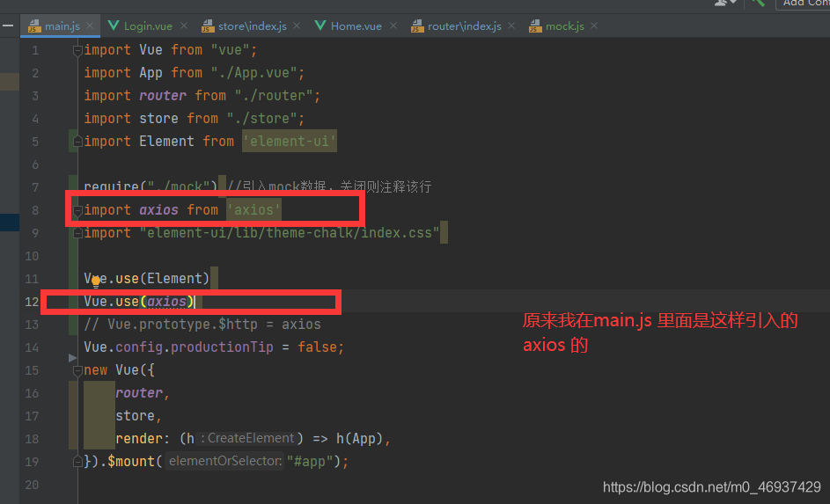Click the render property on line 18
Screen dimensions: 830x504
tap(139, 438)
